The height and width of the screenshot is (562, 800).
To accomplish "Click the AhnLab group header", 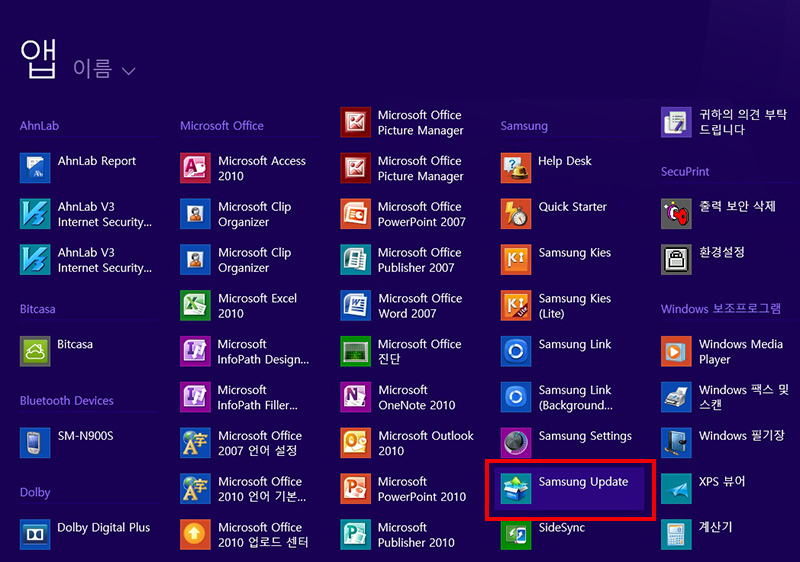I will (39, 125).
